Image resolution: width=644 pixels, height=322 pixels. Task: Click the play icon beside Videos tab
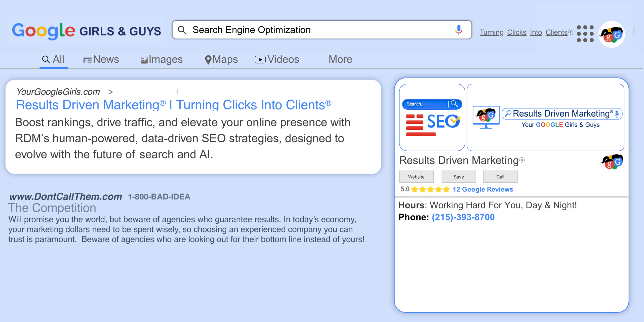pos(260,59)
